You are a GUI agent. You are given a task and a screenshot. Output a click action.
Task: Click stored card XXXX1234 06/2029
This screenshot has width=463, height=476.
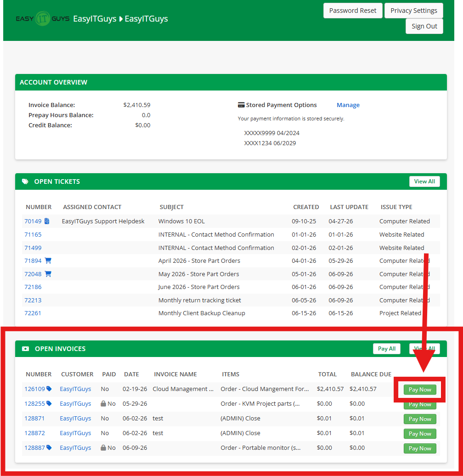270,143
